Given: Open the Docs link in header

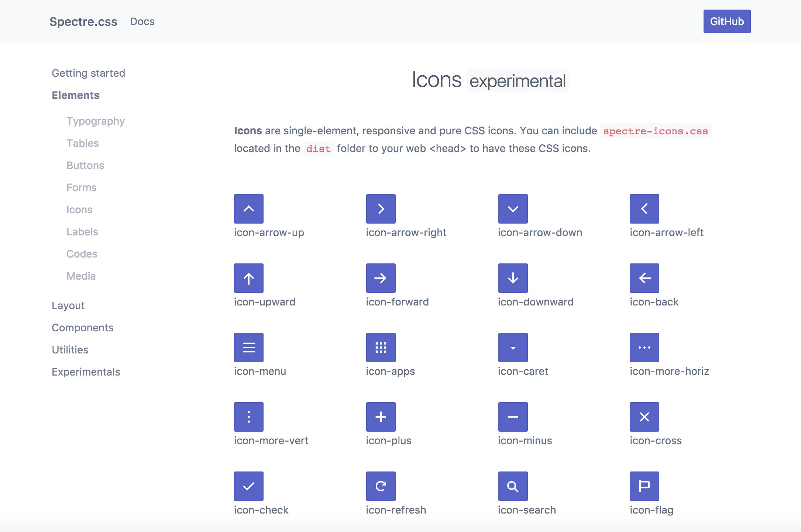Looking at the screenshot, I should pyautogui.click(x=142, y=22).
